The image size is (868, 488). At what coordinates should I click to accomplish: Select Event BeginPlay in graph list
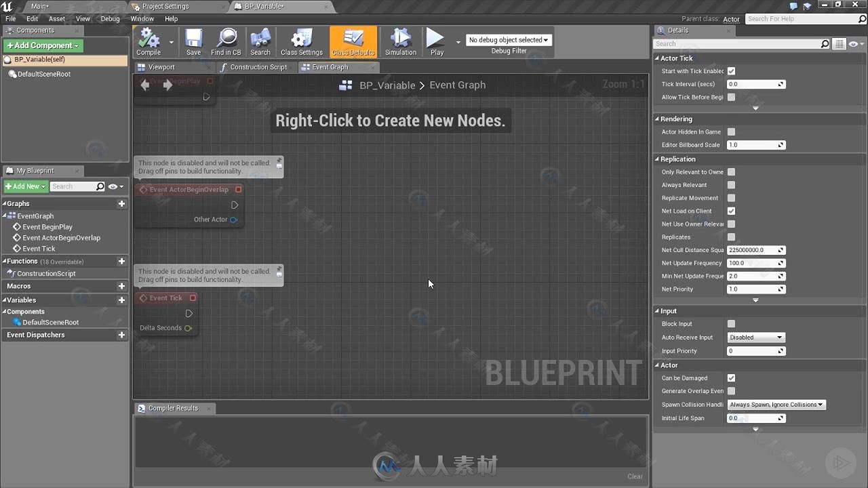click(x=47, y=227)
